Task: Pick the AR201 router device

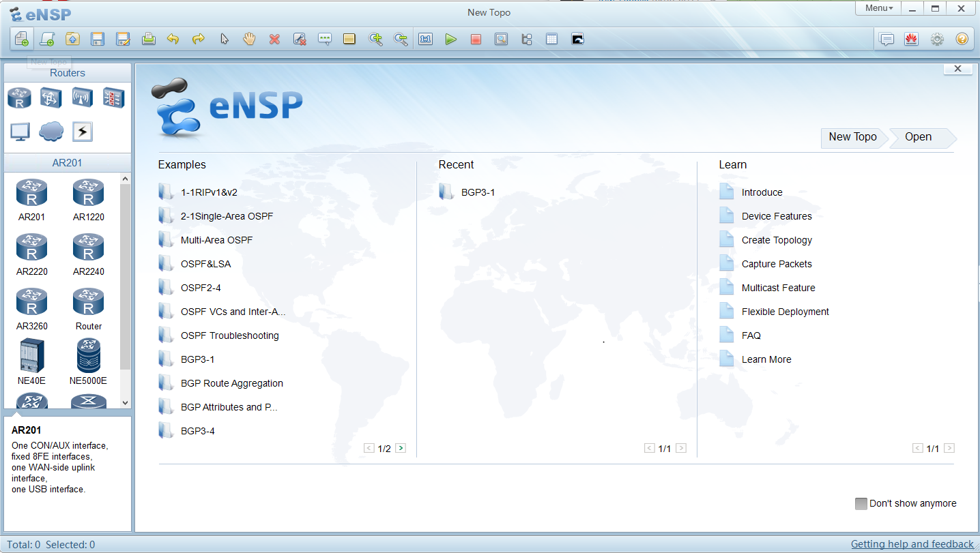Action: coord(31,200)
